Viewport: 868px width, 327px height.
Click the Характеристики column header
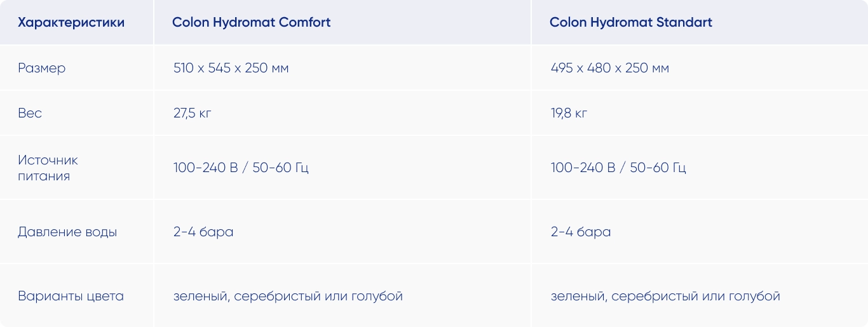(71, 23)
